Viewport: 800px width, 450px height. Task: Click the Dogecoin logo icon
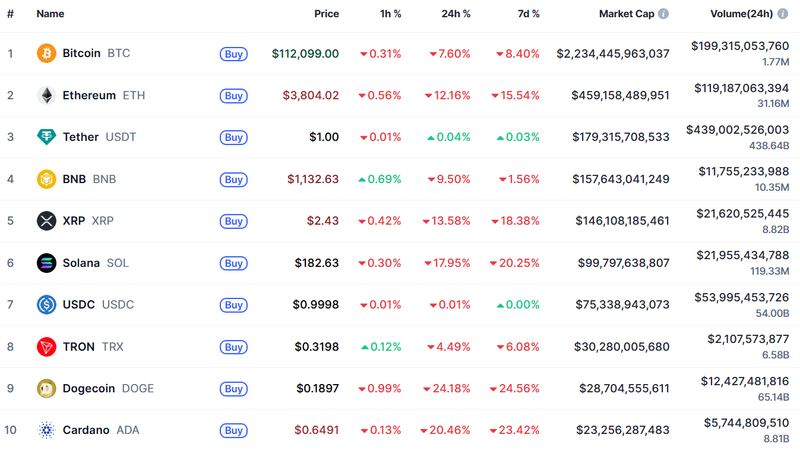point(46,389)
